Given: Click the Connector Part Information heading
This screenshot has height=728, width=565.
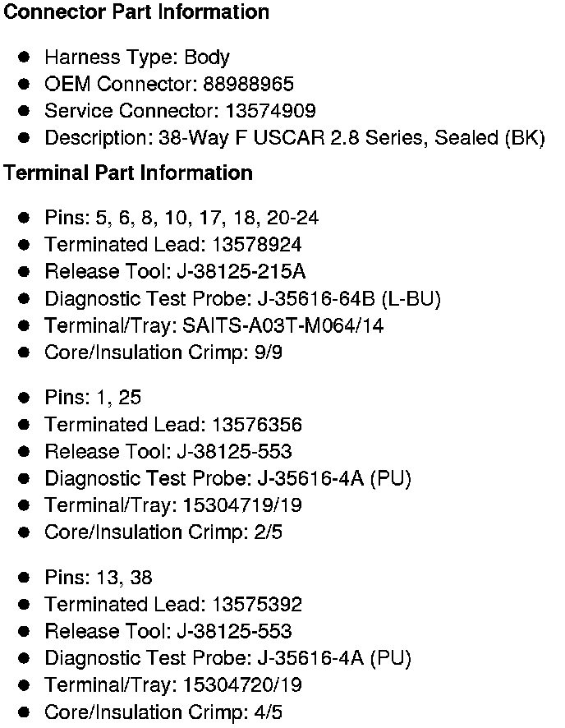Looking at the screenshot, I should (136, 12).
